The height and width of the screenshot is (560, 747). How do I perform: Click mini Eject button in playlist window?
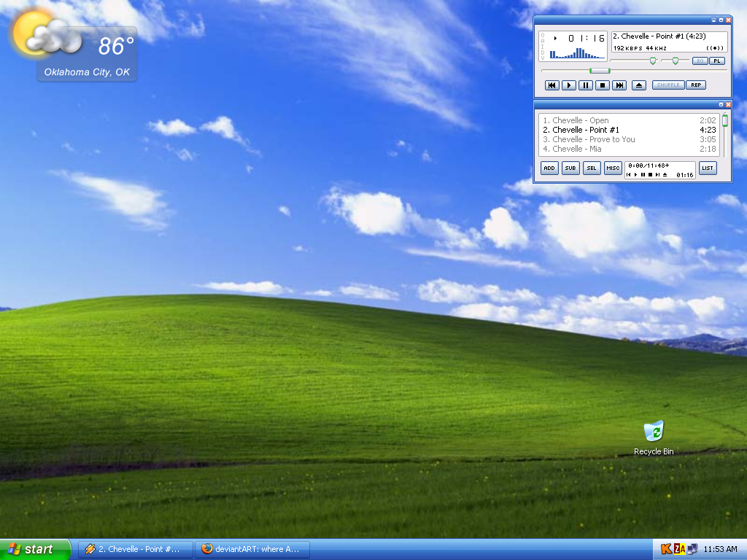pyautogui.click(x=665, y=175)
